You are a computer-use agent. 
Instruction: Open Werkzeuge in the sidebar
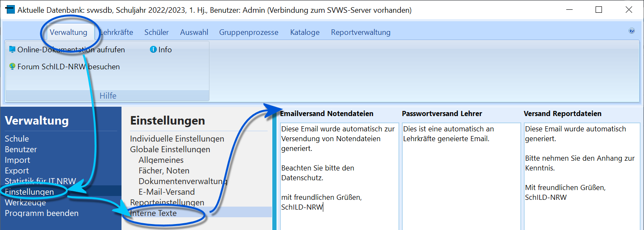click(25, 202)
